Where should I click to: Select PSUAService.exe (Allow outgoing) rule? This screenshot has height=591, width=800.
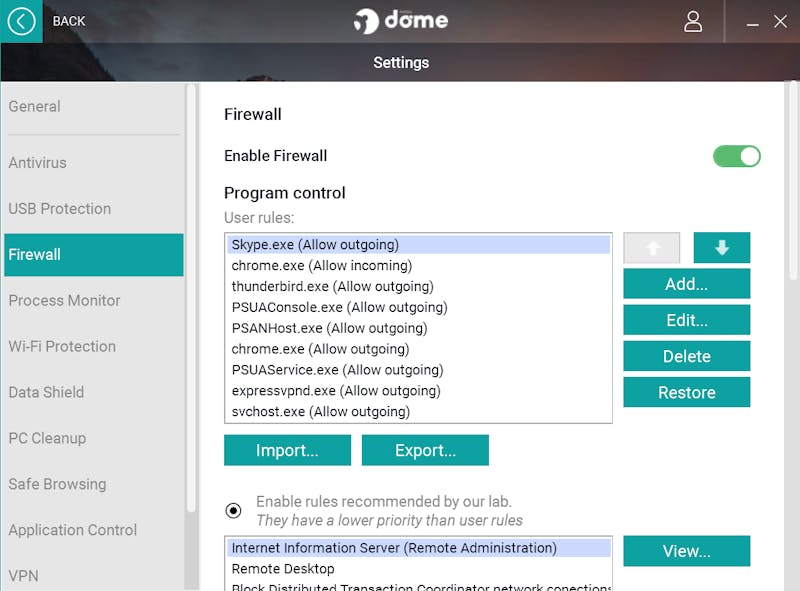(x=418, y=370)
